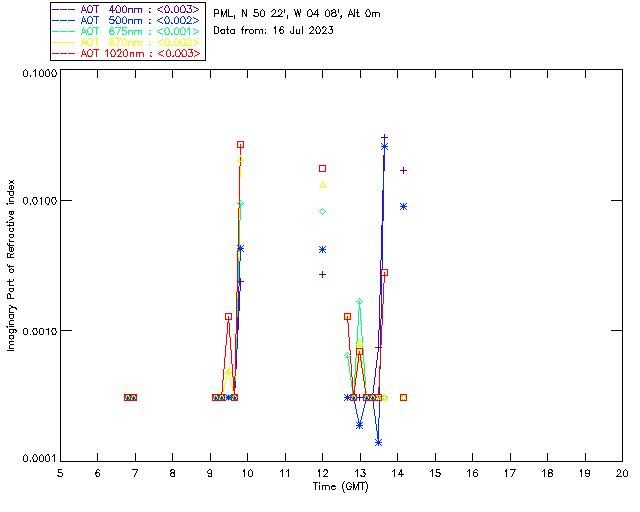This screenshot has height=512, width=640.
Task: Click the x-axis tick label 13
Action: pyautogui.click(x=360, y=473)
